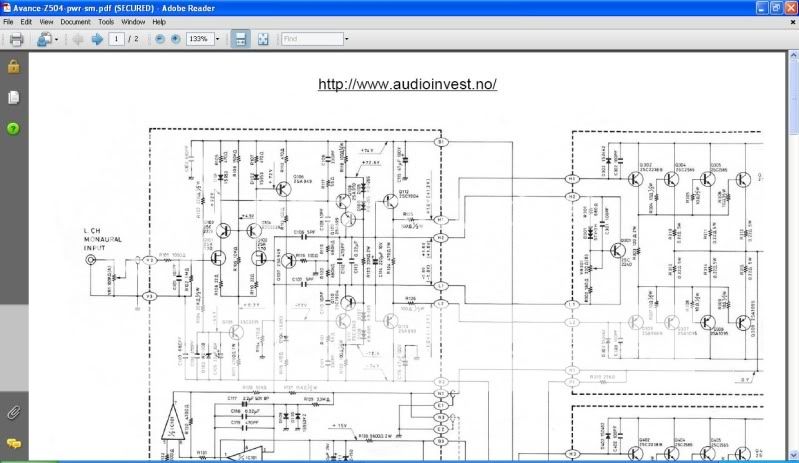Image resolution: width=799 pixels, height=463 pixels.
Task: Go to the previous page arrow
Action: click(78, 39)
